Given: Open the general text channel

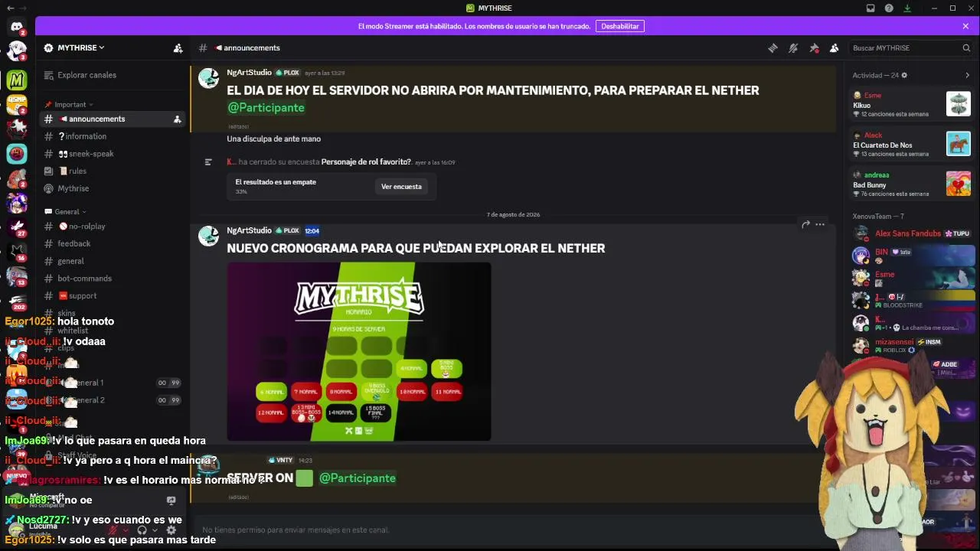Looking at the screenshot, I should coord(113,262).
